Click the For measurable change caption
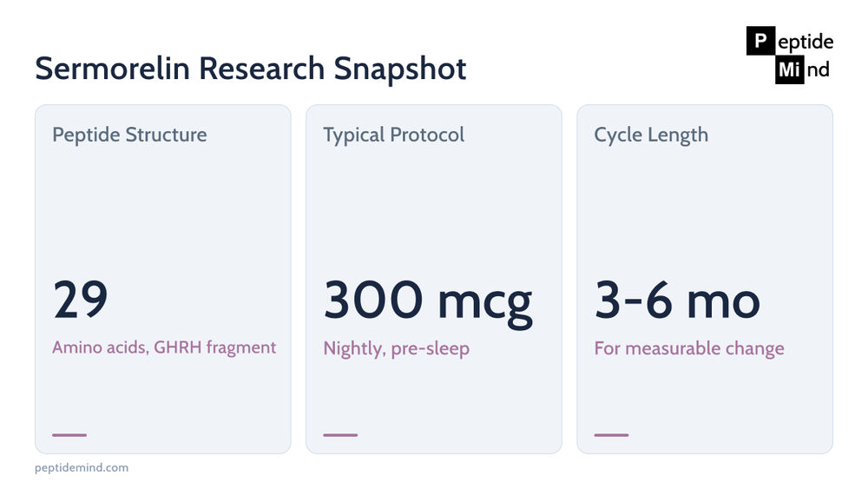The height and width of the screenshot is (489, 868). click(689, 348)
